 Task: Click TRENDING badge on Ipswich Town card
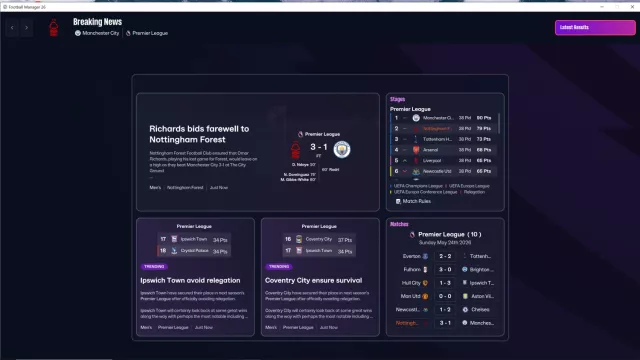pyautogui.click(x=154, y=267)
